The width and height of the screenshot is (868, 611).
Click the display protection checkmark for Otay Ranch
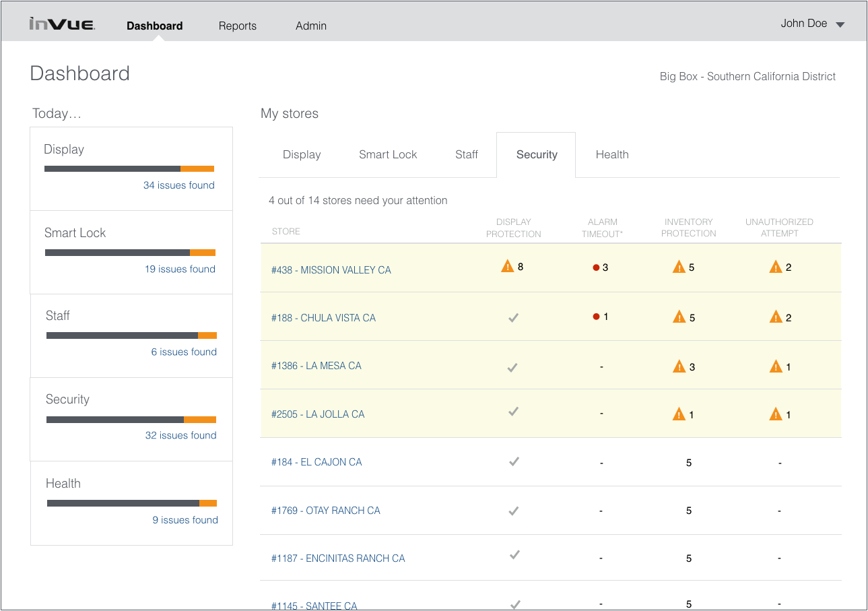(x=513, y=510)
